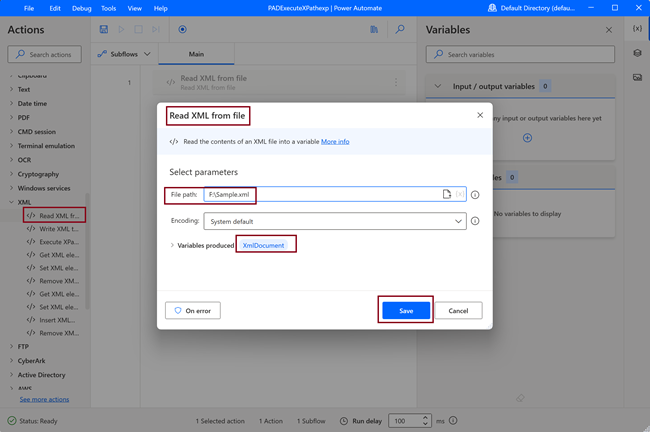650x432 pixels.
Task: Open the Debug menu
Action: tap(81, 8)
